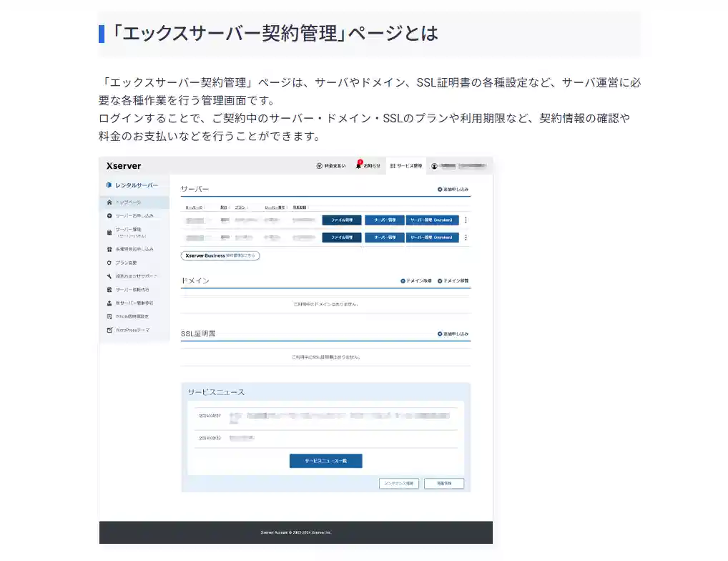Click the user account avatar icon
The image size is (728, 561).
(434, 166)
